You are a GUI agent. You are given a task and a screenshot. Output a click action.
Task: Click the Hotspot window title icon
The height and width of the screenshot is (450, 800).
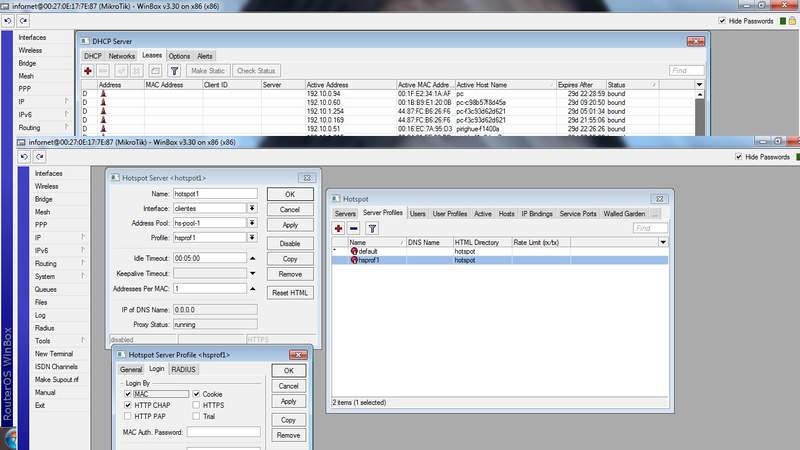tap(336, 198)
